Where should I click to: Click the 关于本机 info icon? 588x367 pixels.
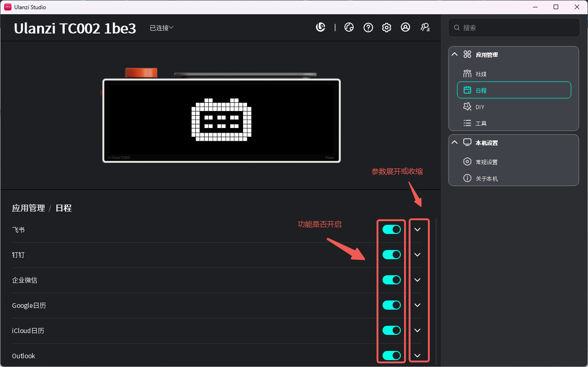click(467, 178)
